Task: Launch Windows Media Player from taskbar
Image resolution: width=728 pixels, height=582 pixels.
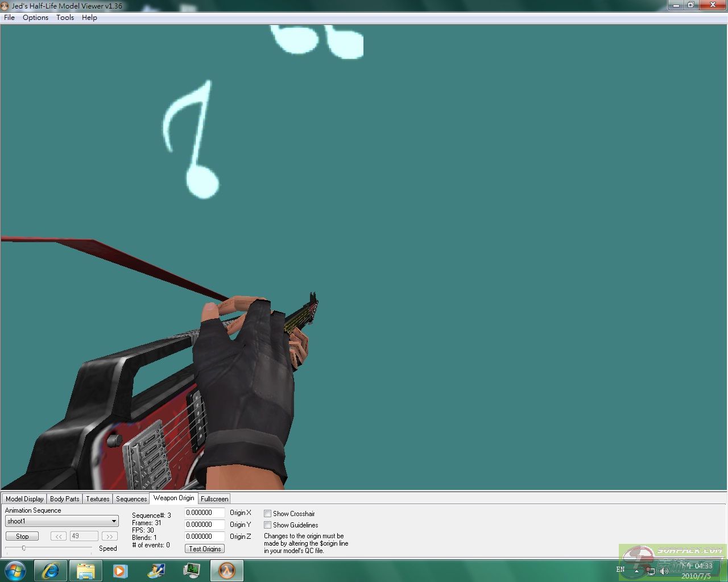Action: click(120, 571)
